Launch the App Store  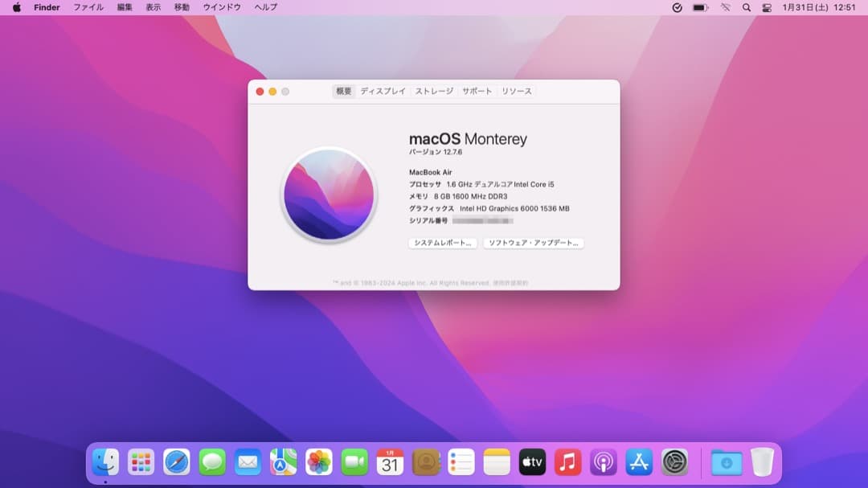[638, 462]
